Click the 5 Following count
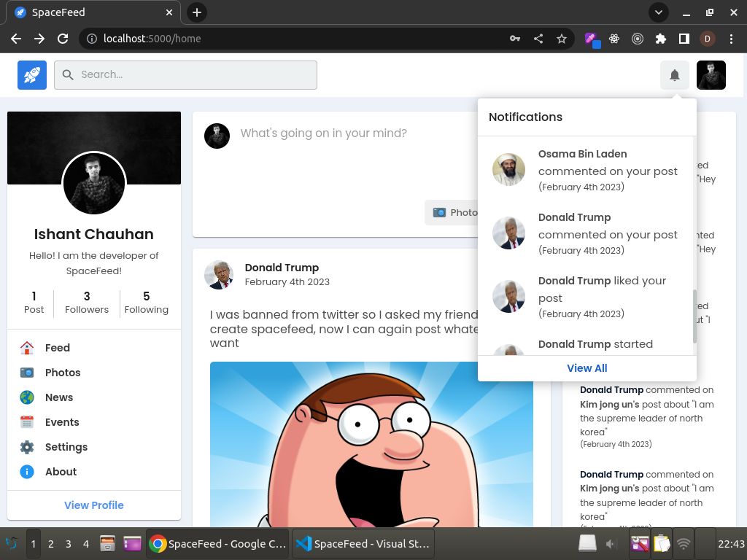747x560 pixels. click(146, 303)
